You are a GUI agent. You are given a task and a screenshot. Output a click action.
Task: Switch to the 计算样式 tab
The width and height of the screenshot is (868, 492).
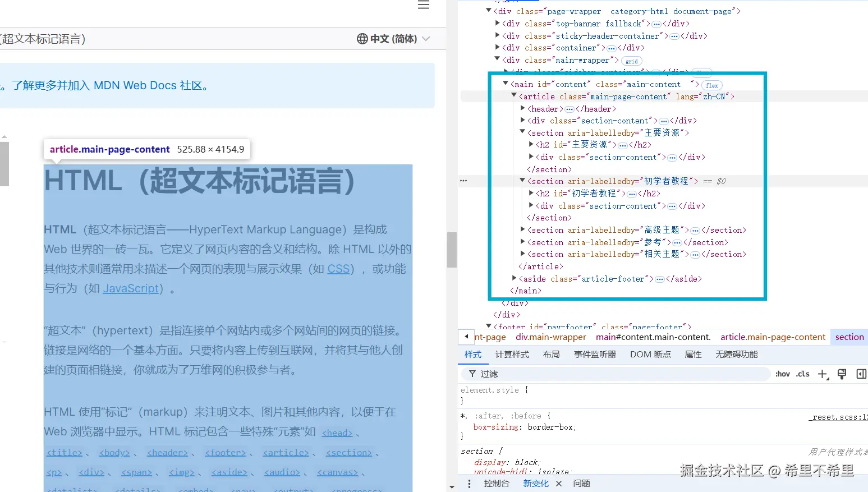[512, 355]
